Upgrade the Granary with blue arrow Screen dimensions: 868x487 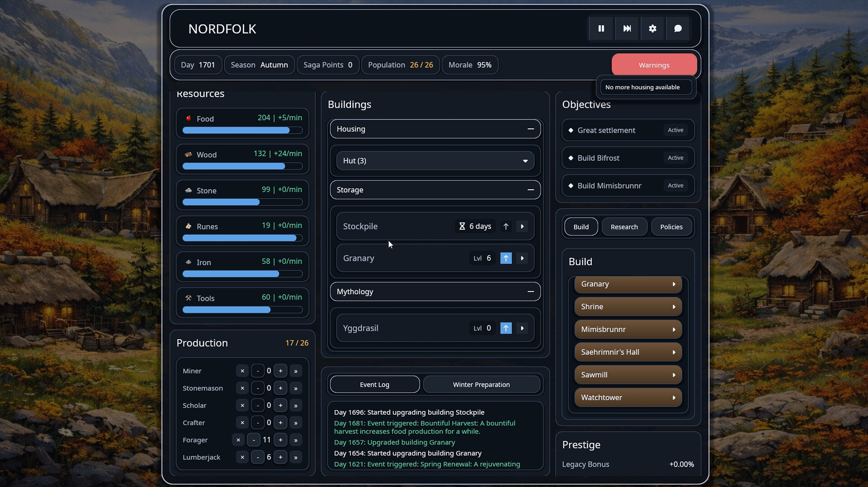tap(506, 258)
